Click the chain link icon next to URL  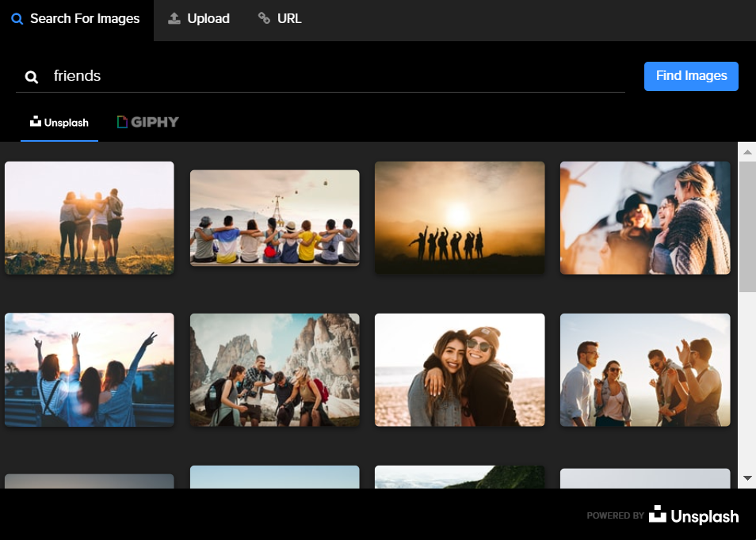pyautogui.click(x=264, y=18)
